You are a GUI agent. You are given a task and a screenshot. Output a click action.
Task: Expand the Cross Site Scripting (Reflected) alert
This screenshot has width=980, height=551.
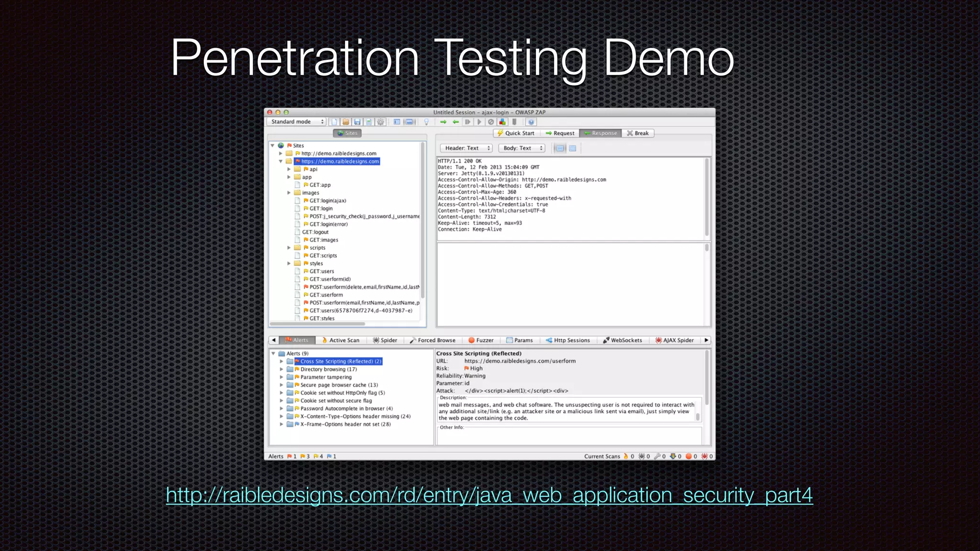282,362
